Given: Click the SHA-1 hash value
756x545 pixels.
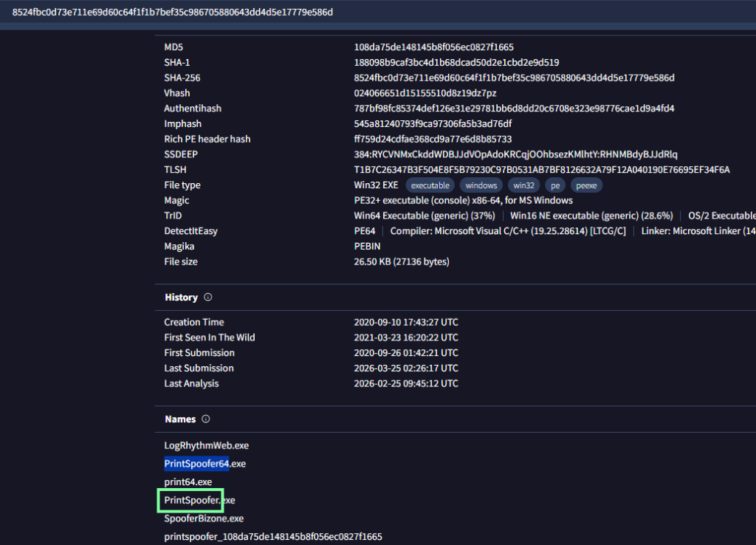Looking at the screenshot, I should point(456,63).
